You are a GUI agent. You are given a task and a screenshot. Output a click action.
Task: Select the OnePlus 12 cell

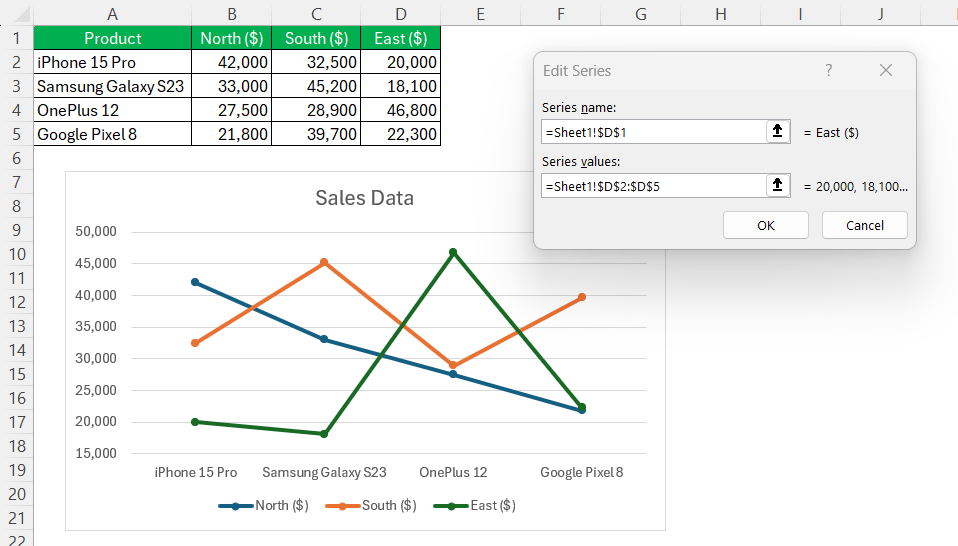pyautogui.click(x=112, y=110)
